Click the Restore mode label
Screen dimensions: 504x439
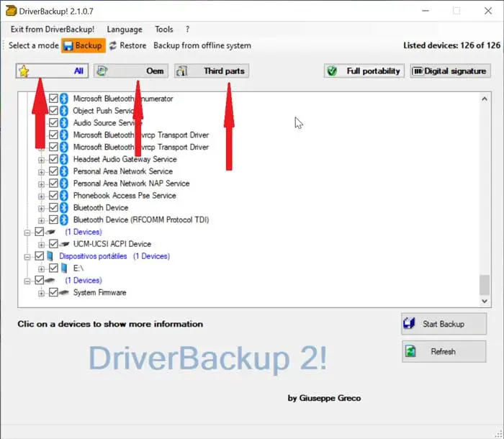tap(133, 45)
